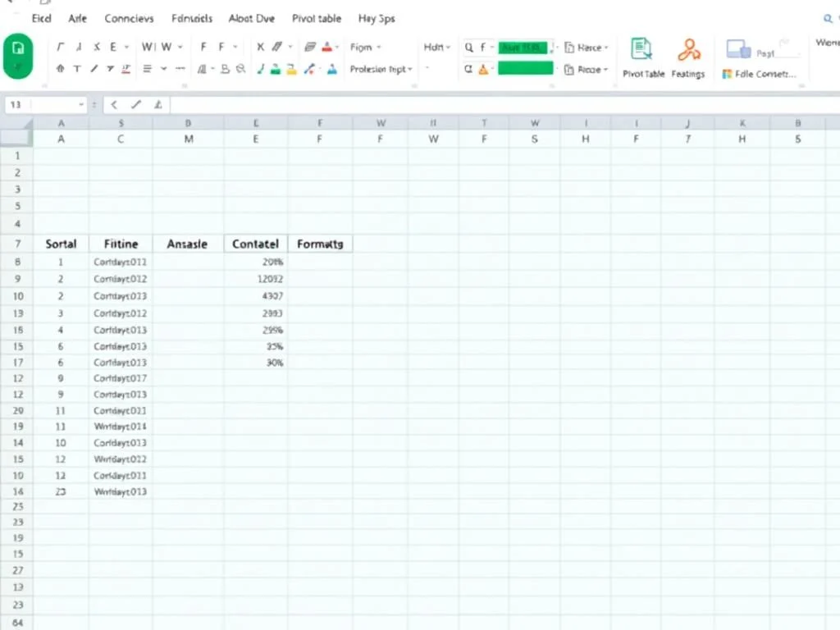This screenshot has width=840, height=630.
Task: Open dropdown arrow next to W icon
Action: coord(180,47)
